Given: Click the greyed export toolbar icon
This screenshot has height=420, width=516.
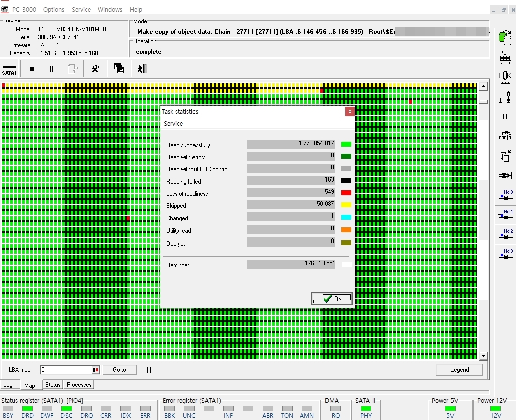Looking at the screenshot, I should tap(73, 69).
